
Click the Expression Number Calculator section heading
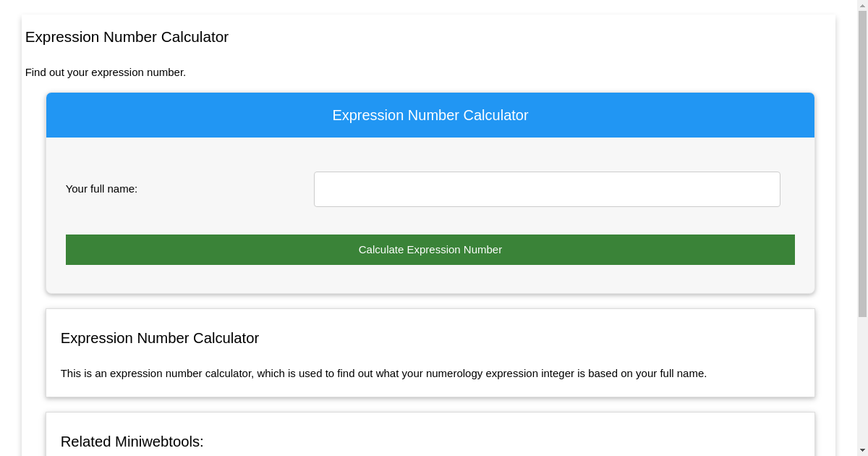pos(160,338)
